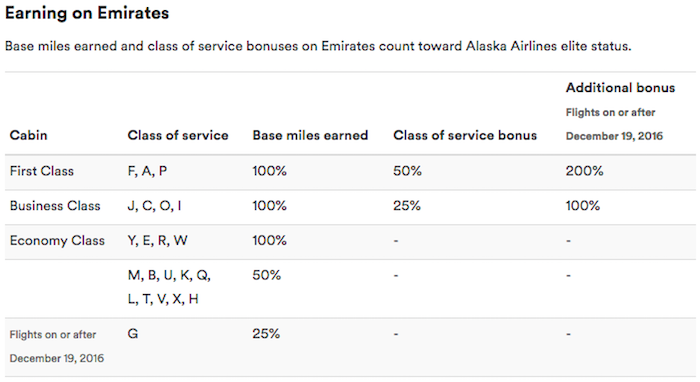The image size is (700, 382).
Task: Click the First Class row label
Action: 42,171
